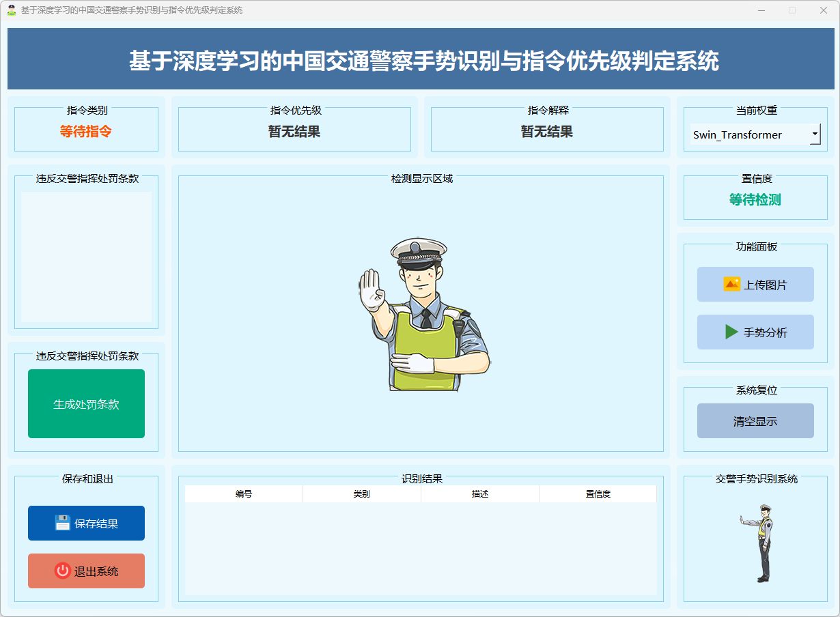
Task: Click the app icon in title bar
Action: pyautogui.click(x=11, y=10)
